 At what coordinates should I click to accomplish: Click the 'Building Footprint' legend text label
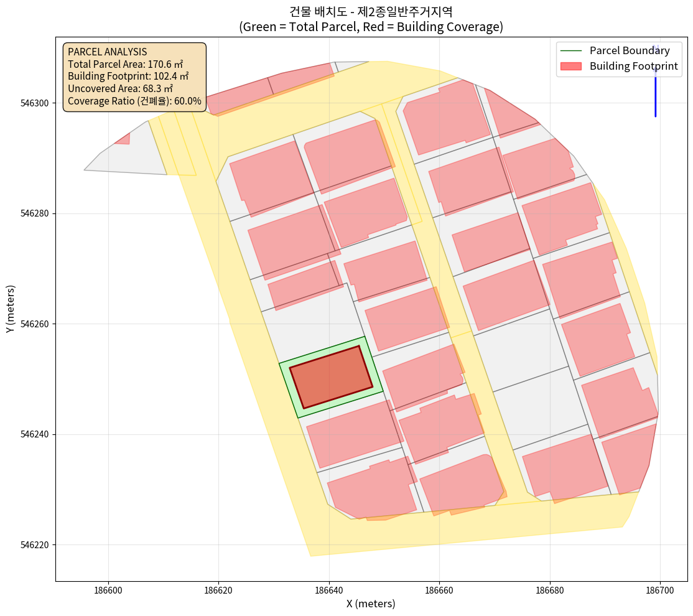click(633, 66)
